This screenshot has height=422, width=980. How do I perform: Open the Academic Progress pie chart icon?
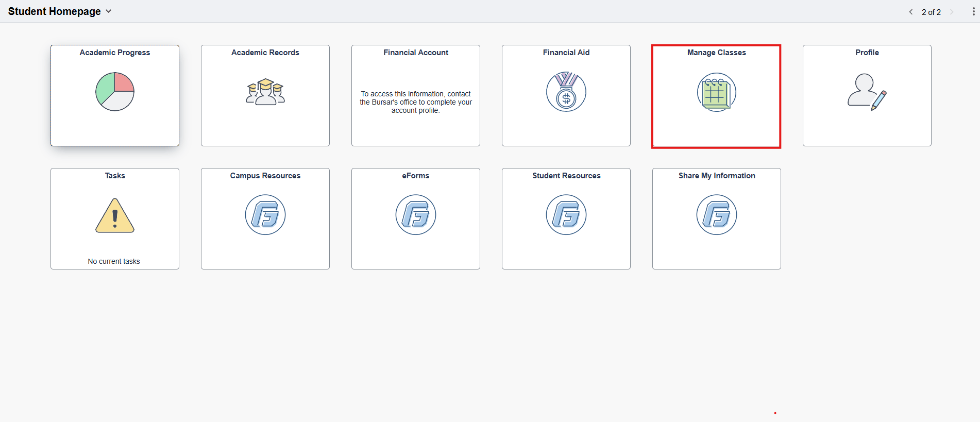(x=115, y=92)
